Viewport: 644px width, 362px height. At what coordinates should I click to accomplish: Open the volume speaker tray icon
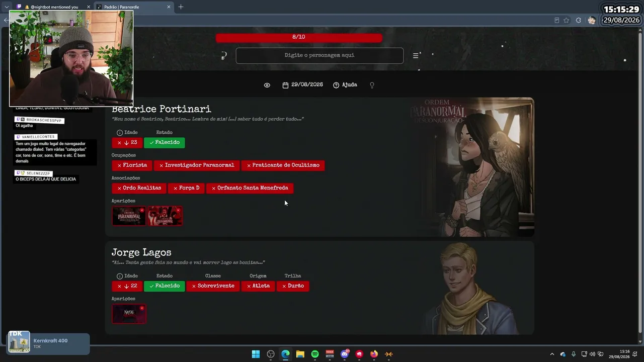tap(592, 354)
